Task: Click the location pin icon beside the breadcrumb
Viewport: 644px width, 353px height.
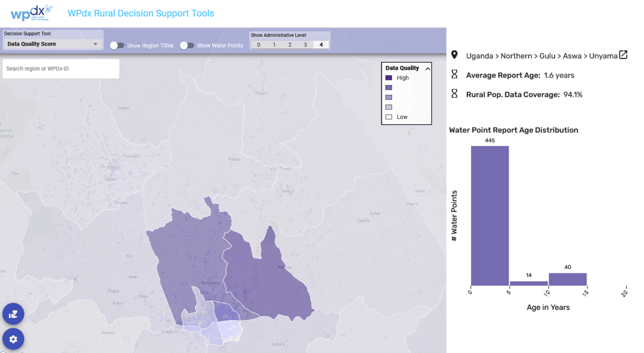Action: click(455, 55)
